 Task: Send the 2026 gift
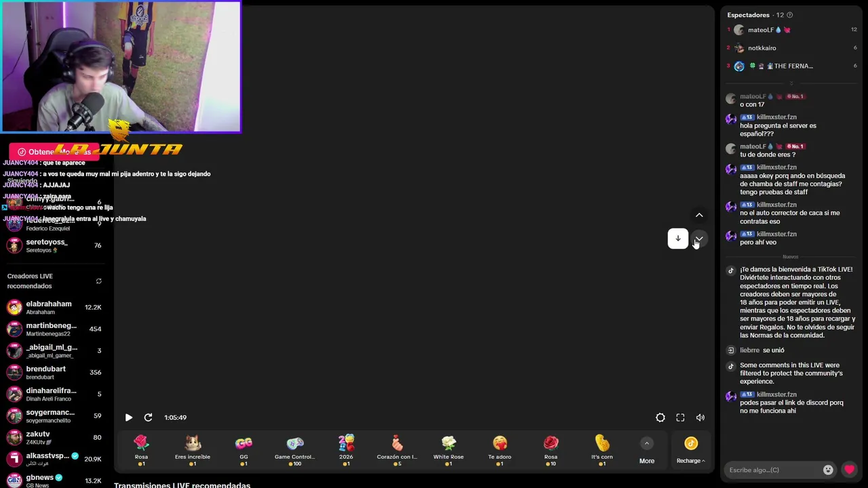click(346, 451)
